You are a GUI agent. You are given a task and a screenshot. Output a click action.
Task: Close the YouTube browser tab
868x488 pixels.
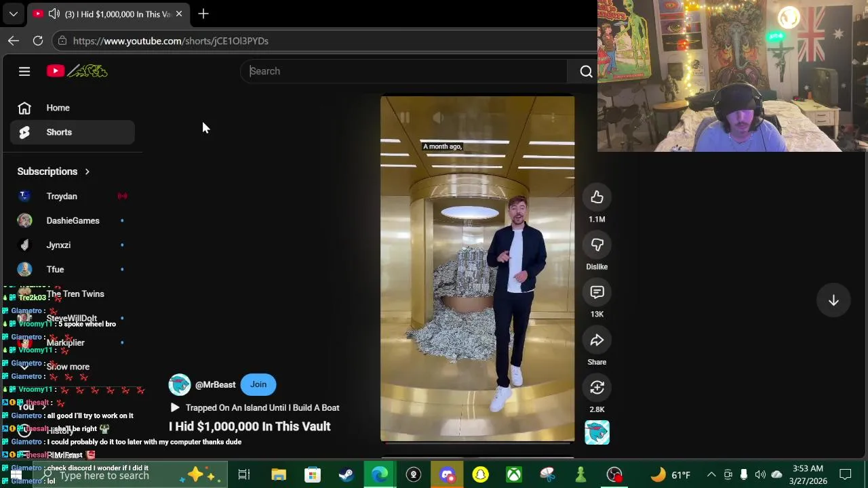coord(178,14)
